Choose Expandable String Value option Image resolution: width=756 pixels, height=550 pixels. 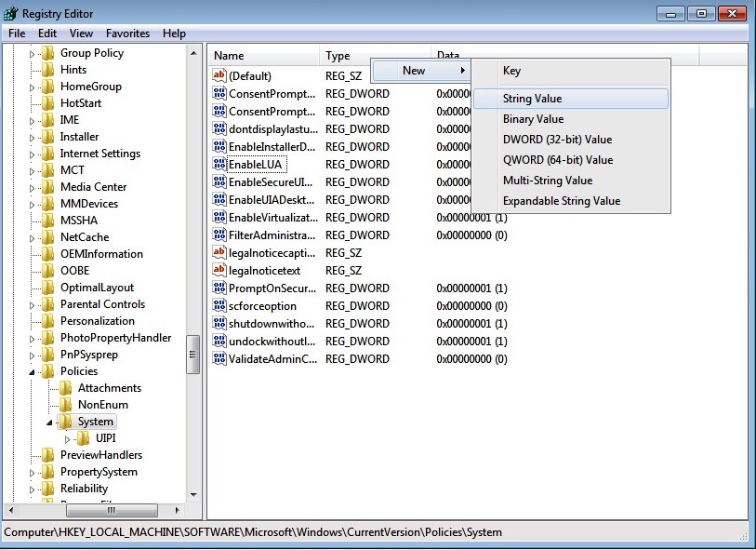click(x=571, y=201)
